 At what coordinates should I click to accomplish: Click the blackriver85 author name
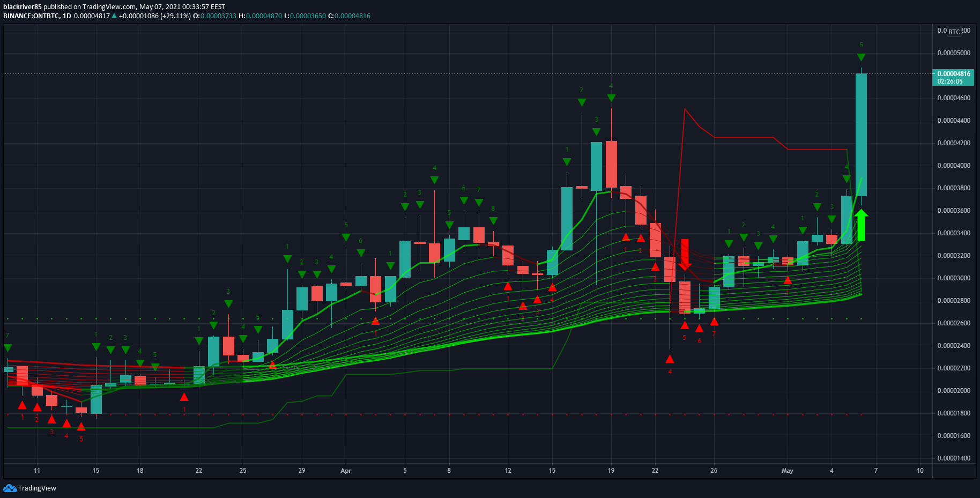(23, 7)
